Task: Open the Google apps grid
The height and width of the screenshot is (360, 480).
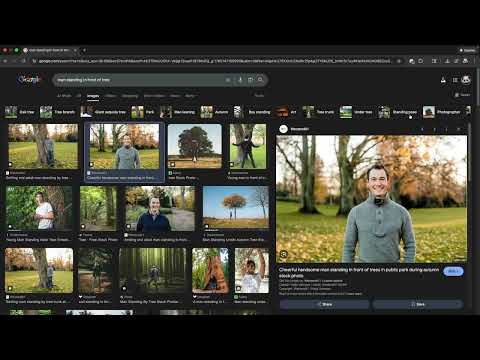Action: tap(455, 80)
